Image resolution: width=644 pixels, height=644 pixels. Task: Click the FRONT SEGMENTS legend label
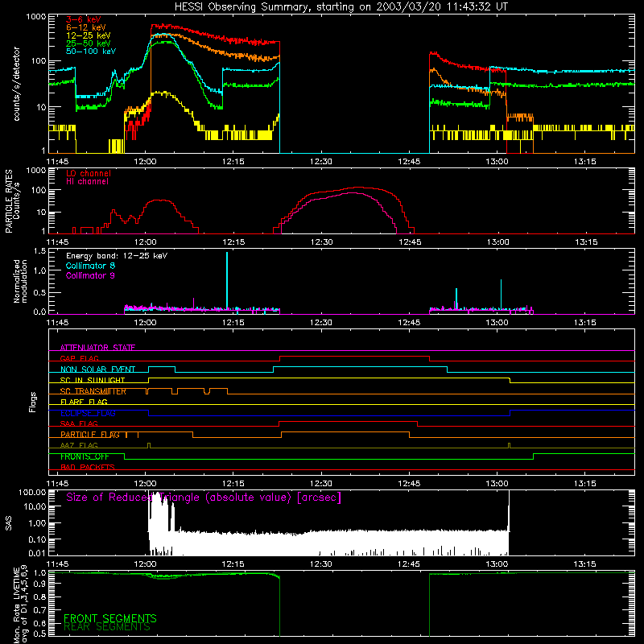click(110, 618)
